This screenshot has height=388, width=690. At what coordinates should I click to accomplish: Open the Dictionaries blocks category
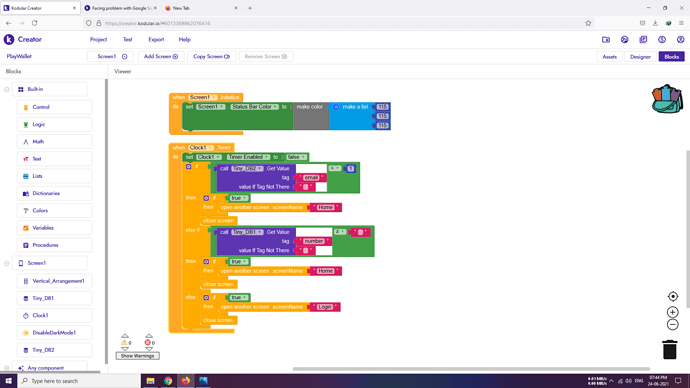(x=55, y=193)
